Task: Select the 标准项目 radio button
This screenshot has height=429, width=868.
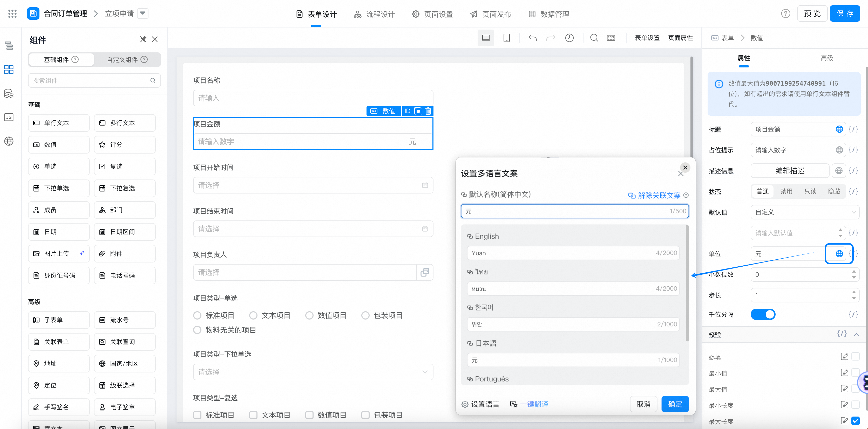Action: tap(197, 315)
